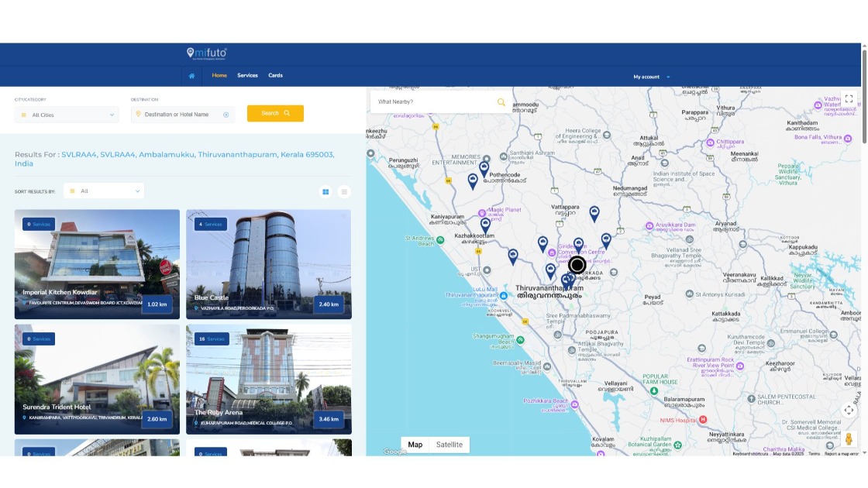The width and height of the screenshot is (868, 488).
Task: Switch results to grid view
Action: coord(325,192)
